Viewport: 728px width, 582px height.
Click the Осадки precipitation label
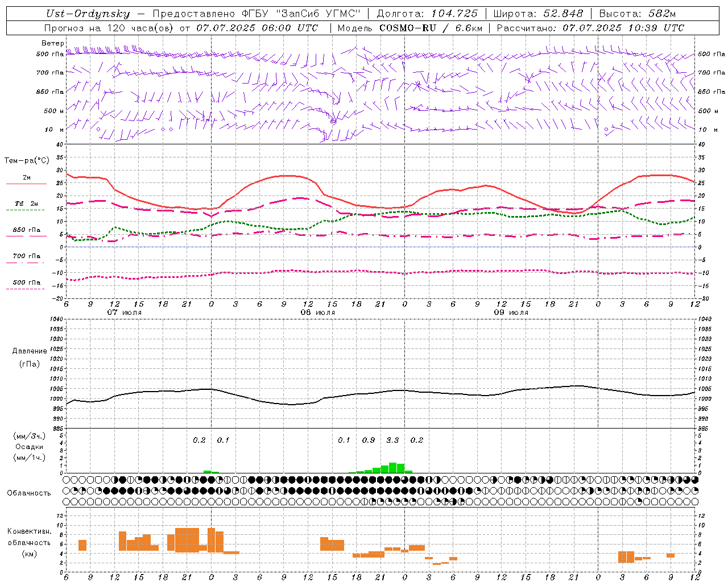point(29,447)
